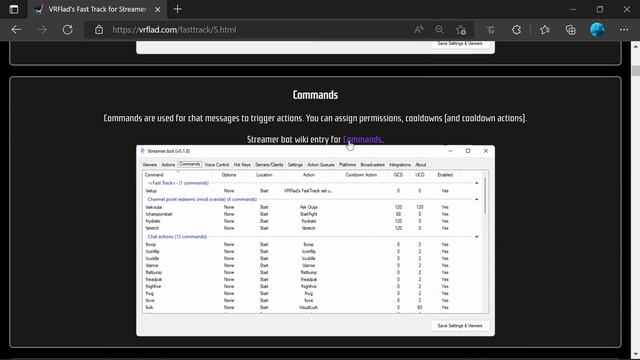Select the VRFlad's Fast Track browser tab
Image resolution: width=640 pixels, height=360 pixels.
(97, 9)
